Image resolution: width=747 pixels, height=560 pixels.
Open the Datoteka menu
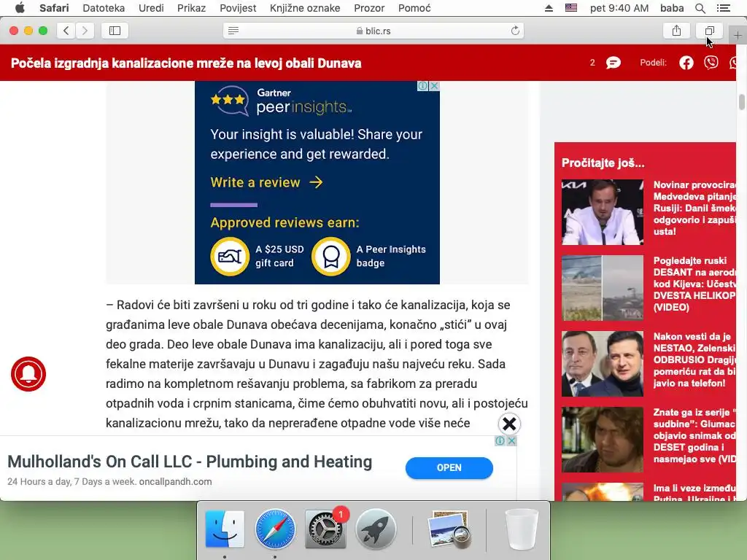pyautogui.click(x=104, y=8)
